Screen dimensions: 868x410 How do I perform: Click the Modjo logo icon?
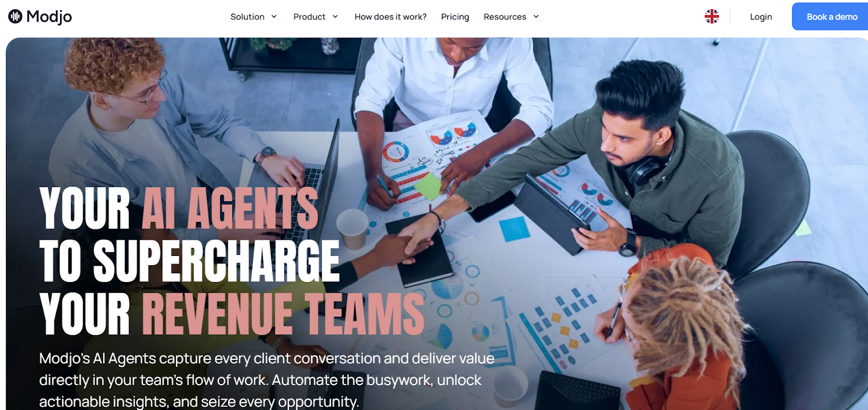point(15,16)
